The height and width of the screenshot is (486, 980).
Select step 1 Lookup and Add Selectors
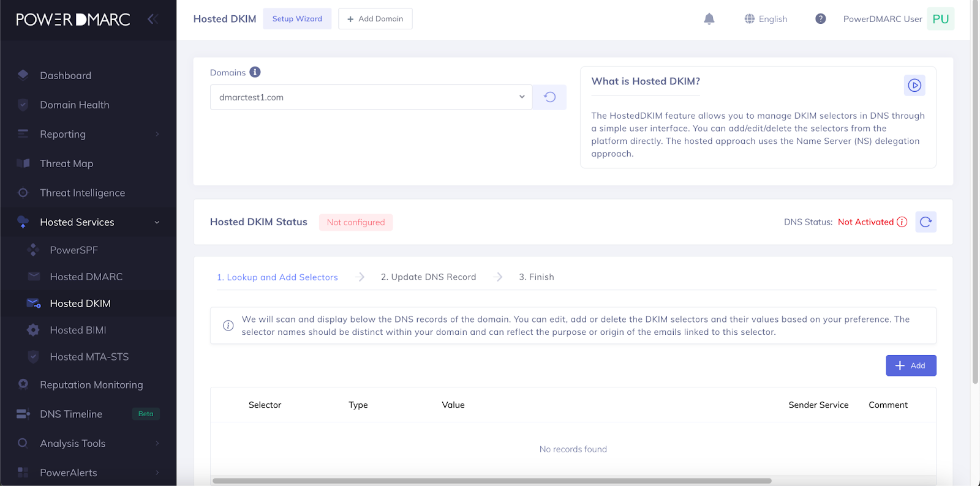pos(277,277)
